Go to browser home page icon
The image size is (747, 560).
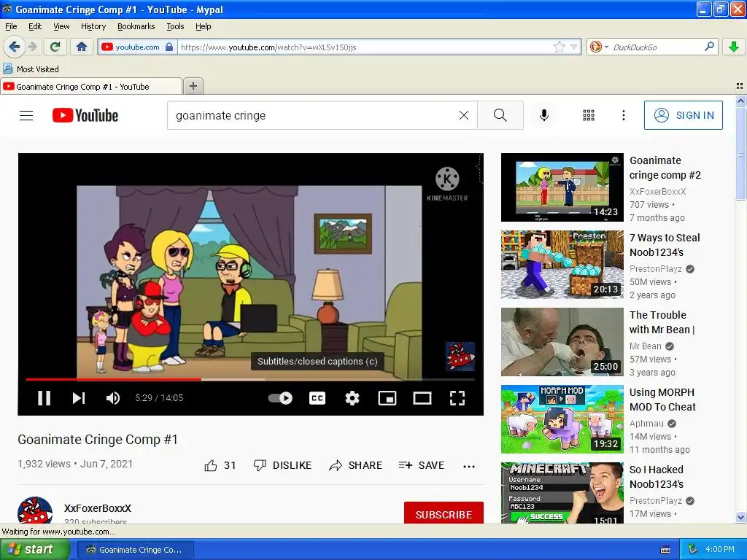pyautogui.click(x=82, y=47)
